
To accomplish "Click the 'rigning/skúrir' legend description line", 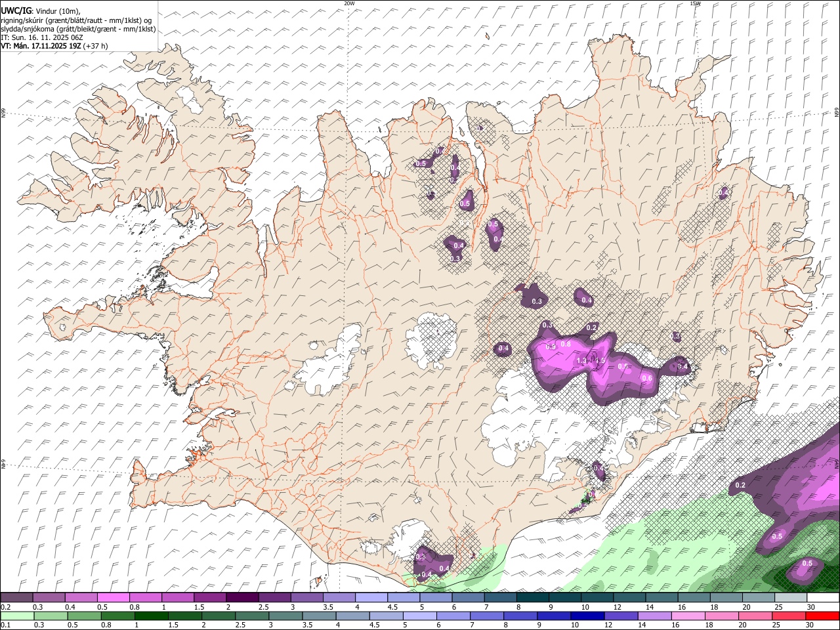I will point(77,20).
